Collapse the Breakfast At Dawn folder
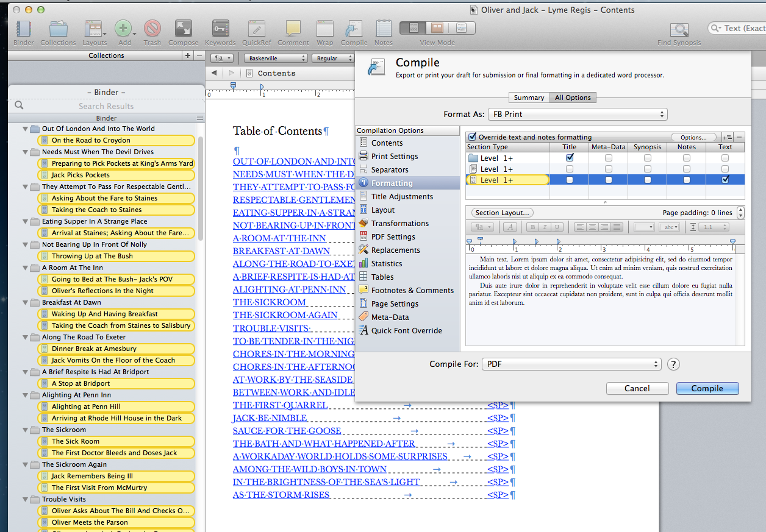The height and width of the screenshot is (532, 766). (x=26, y=303)
